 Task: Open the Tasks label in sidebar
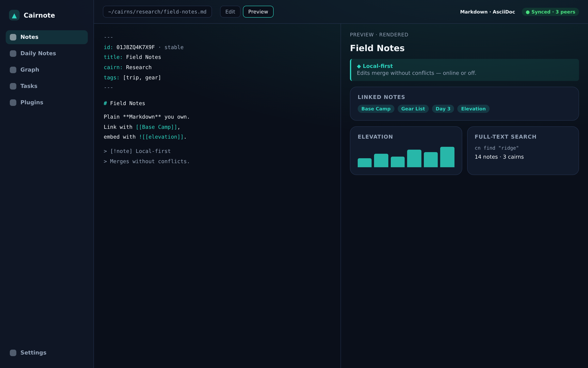tap(29, 86)
